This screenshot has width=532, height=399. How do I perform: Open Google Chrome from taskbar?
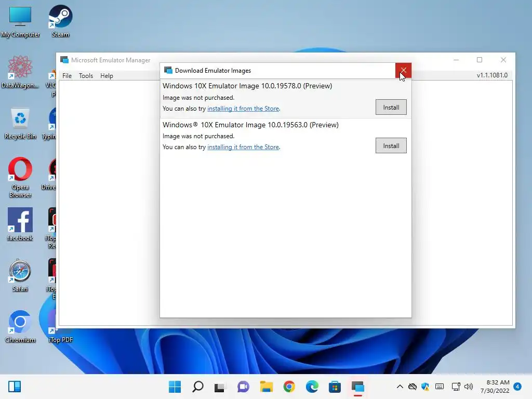pos(289,387)
